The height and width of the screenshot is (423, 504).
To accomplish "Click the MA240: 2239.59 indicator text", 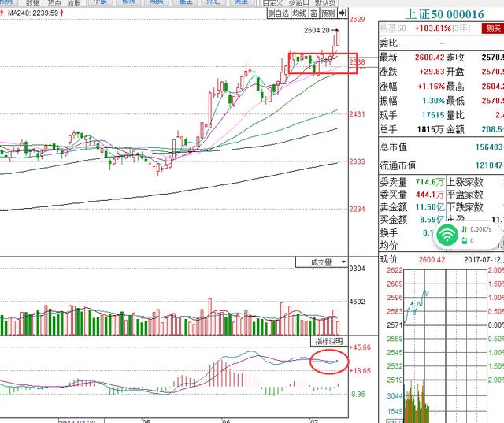I will pyautogui.click(x=33, y=13).
